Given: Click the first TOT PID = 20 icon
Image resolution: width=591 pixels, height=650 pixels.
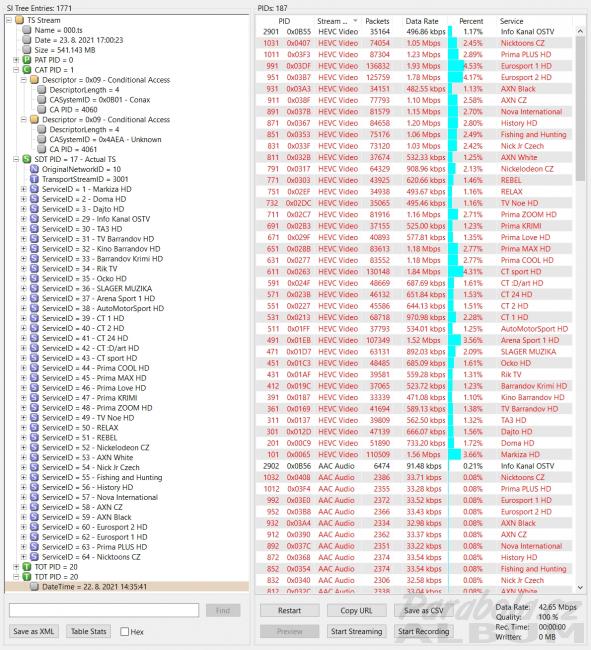Looking at the screenshot, I should [27, 567].
